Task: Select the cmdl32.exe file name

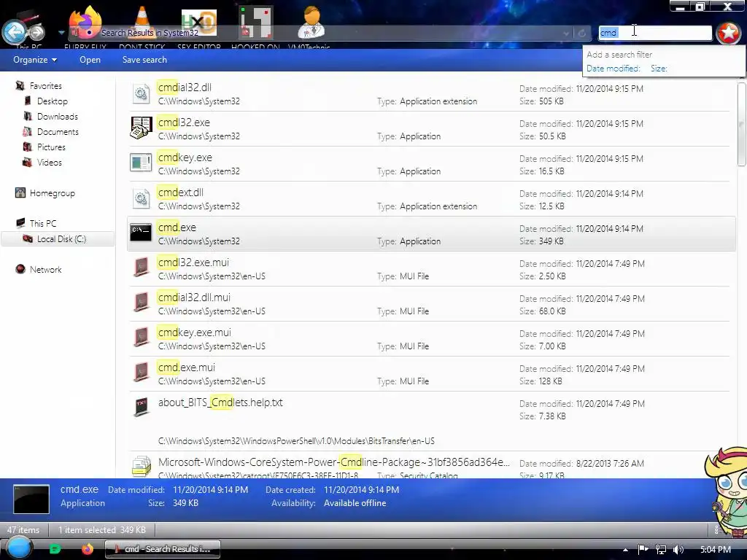Action: pyautogui.click(x=184, y=122)
